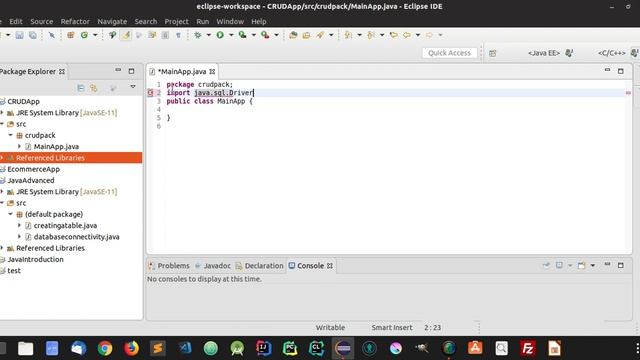Open the Back history dropdown arrow
This screenshot has height=360, width=640.
point(418,35)
